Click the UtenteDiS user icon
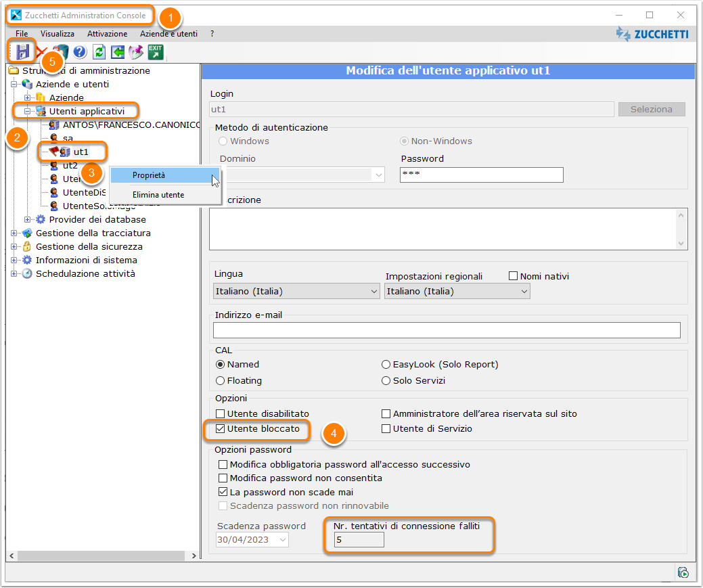The image size is (703, 588). [54, 192]
